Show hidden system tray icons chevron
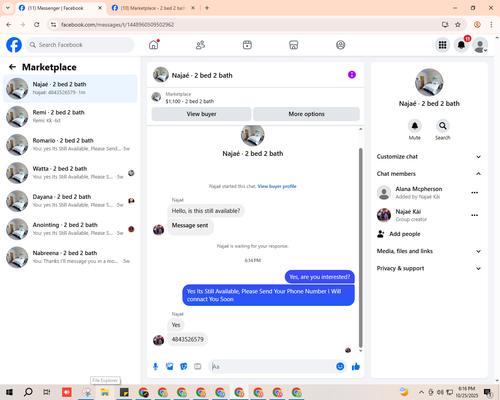This screenshot has width=500, height=400. tap(421, 392)
